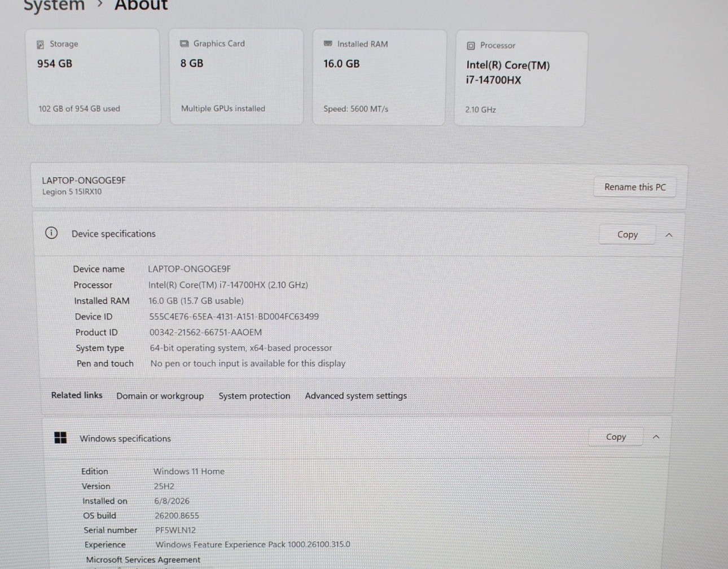Select the Device ID value

(x=234, y=317)
